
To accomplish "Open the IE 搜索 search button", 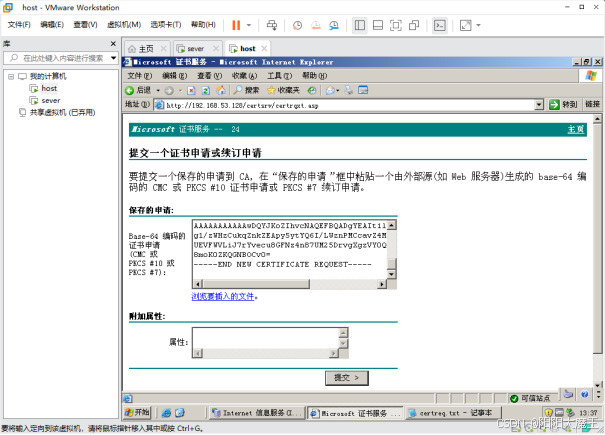I will pos(247,90).
